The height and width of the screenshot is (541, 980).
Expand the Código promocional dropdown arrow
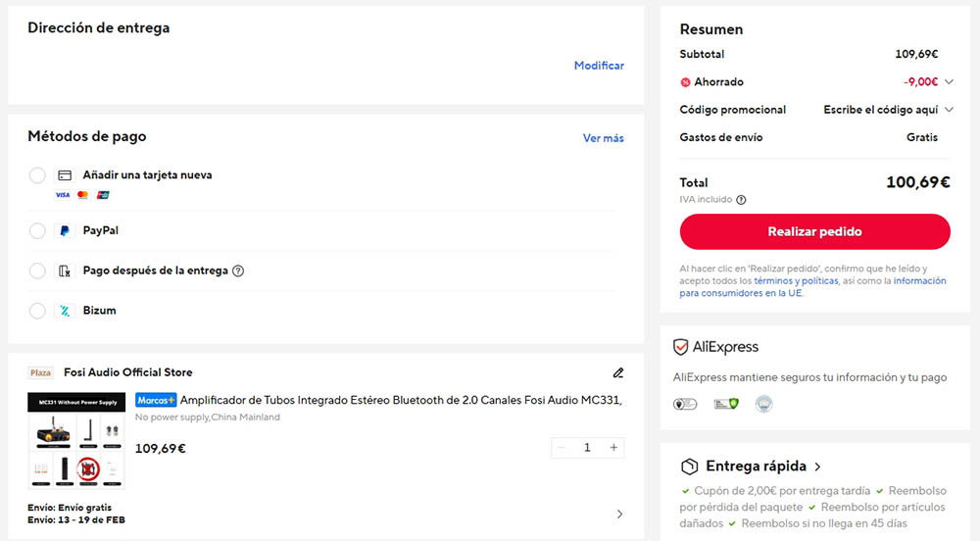[949, 110]
